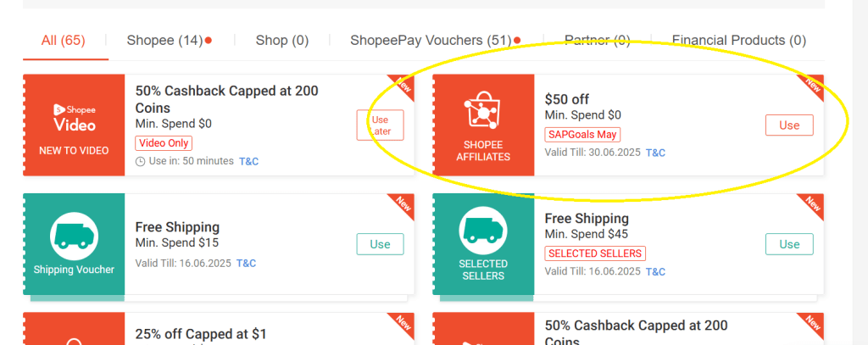Open T&C for the $50 off voucher
The height and width of the screenshot is (345, 868).
tap(655, 153)
